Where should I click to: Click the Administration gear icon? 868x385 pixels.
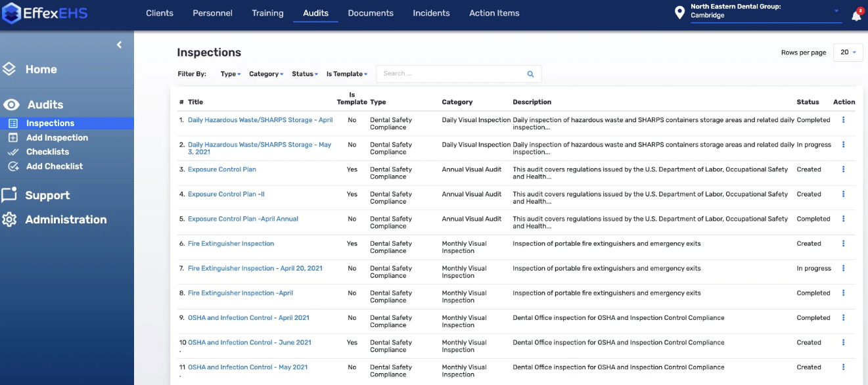(x=9, y=220)
